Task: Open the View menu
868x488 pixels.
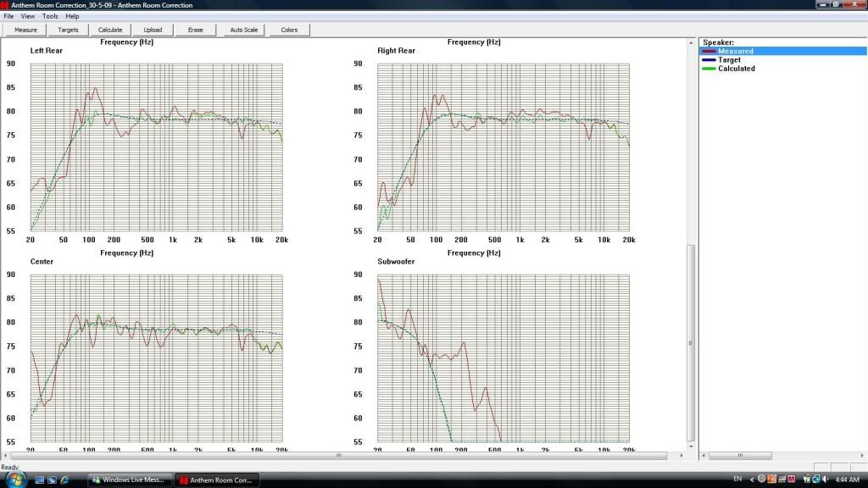Action: point(28,16)
